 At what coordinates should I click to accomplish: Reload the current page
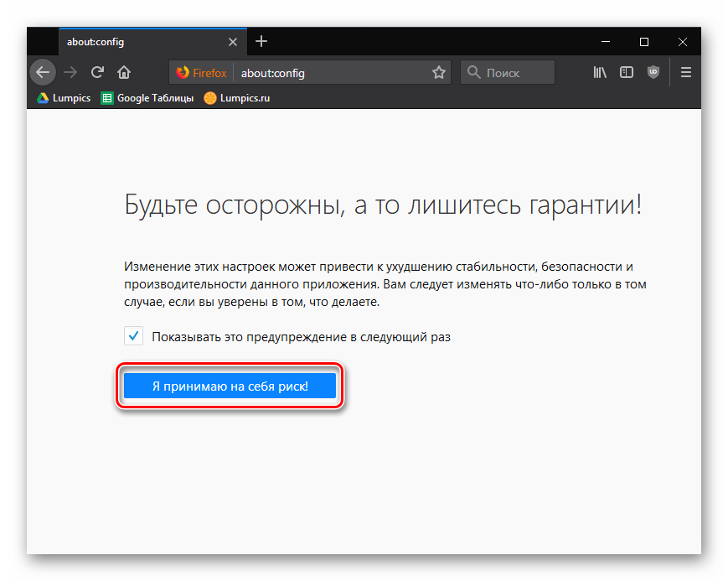(97, 72)
